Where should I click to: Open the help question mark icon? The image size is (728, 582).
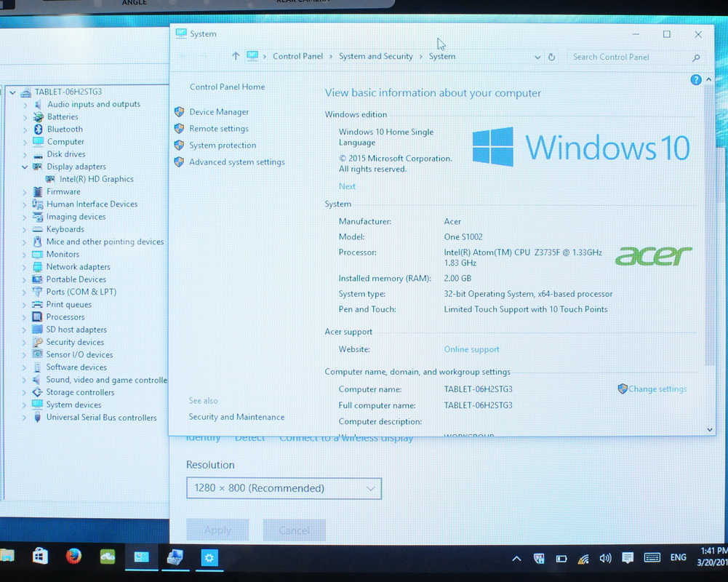tap(695, 80)
